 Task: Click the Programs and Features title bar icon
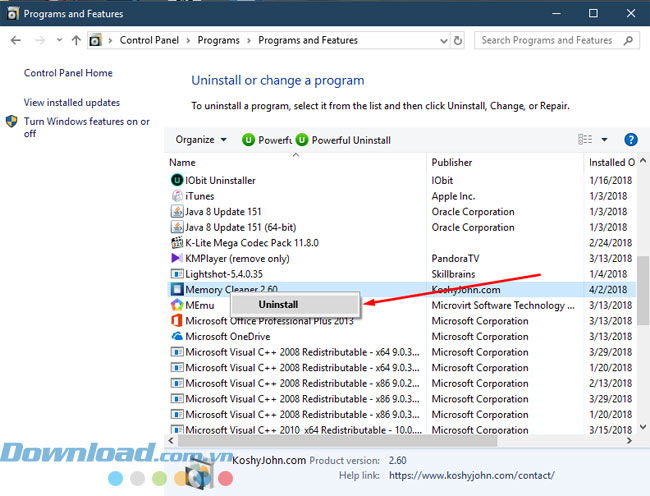13,14
